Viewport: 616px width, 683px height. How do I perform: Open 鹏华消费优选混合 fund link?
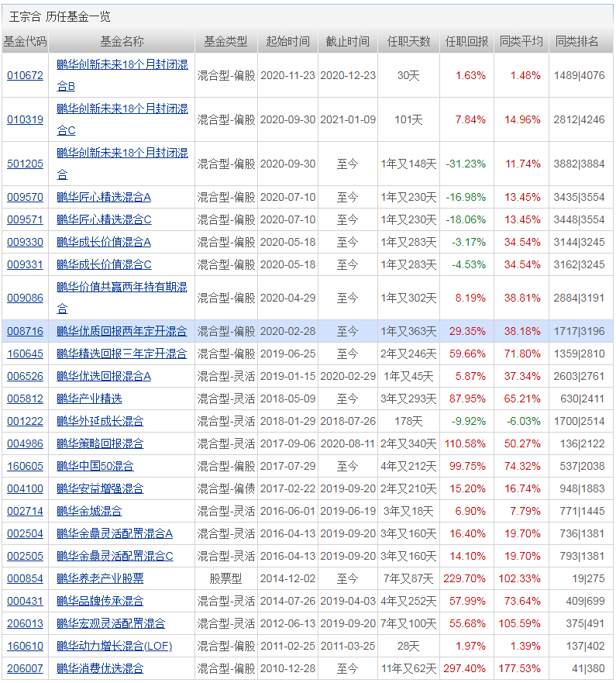(x=100, y=668)
